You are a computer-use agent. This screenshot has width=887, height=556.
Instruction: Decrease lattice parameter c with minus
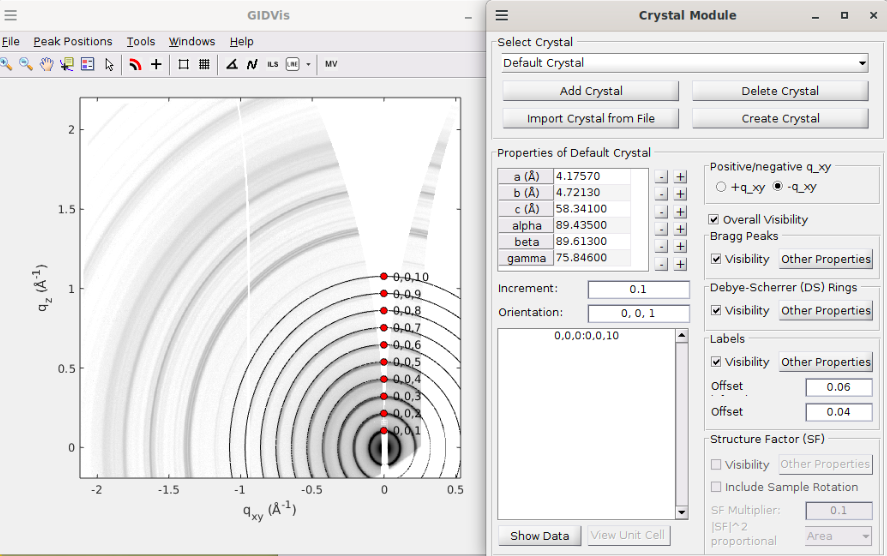(661, 212)
